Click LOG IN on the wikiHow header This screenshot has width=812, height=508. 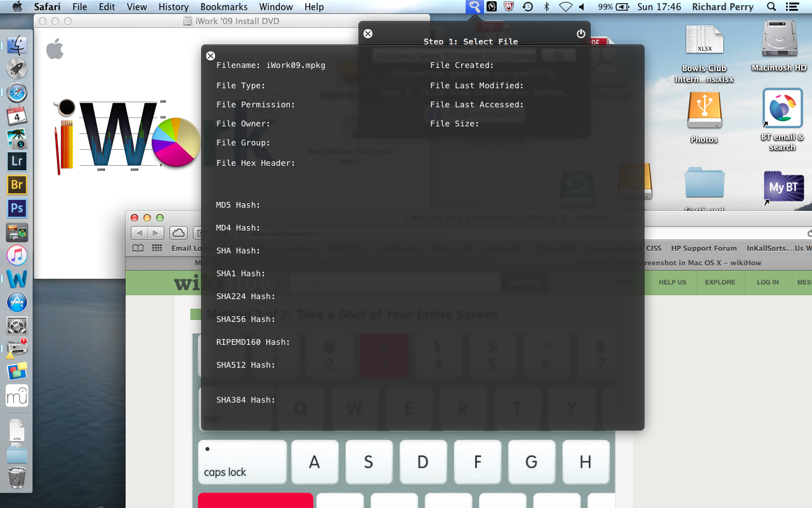point(768,282)
